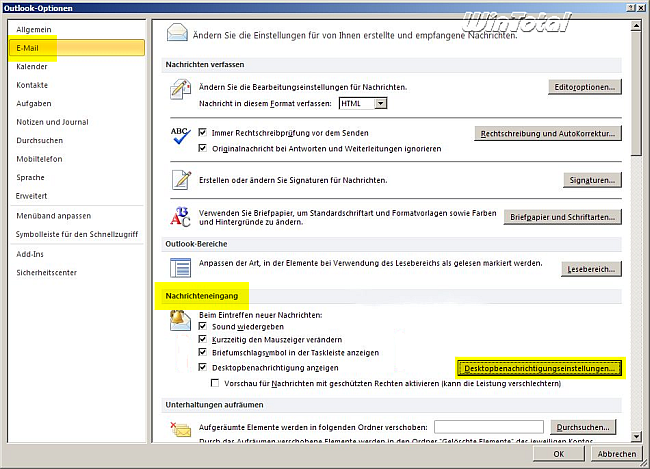Select the E-Mail category
This screenshot has height=469, width=650.
point(77,48)
